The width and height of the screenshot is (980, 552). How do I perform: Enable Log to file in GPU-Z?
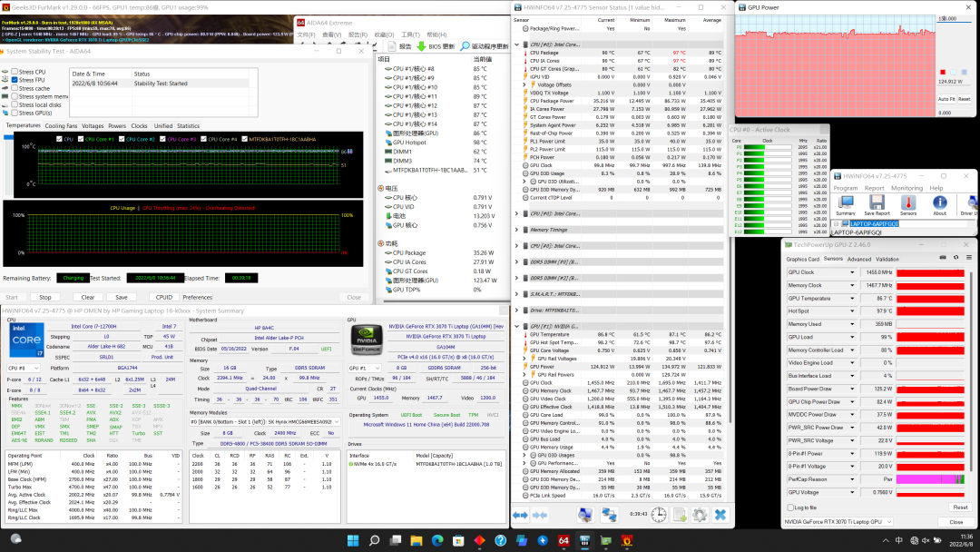point(789,508)
